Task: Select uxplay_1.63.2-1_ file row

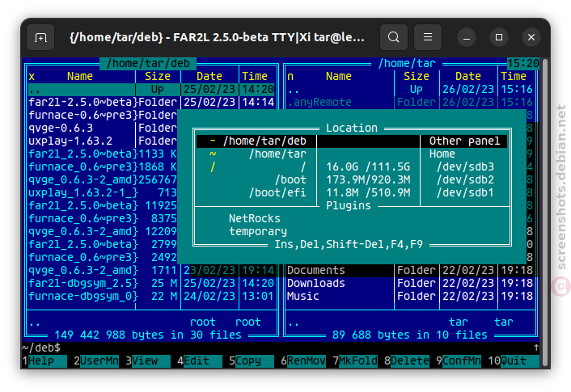Action: pyautogui.click(x=103, y=192)
